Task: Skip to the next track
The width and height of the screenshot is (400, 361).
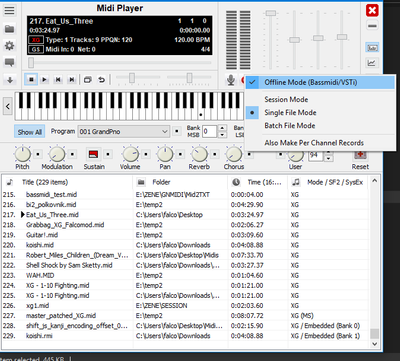Action: 71,80
